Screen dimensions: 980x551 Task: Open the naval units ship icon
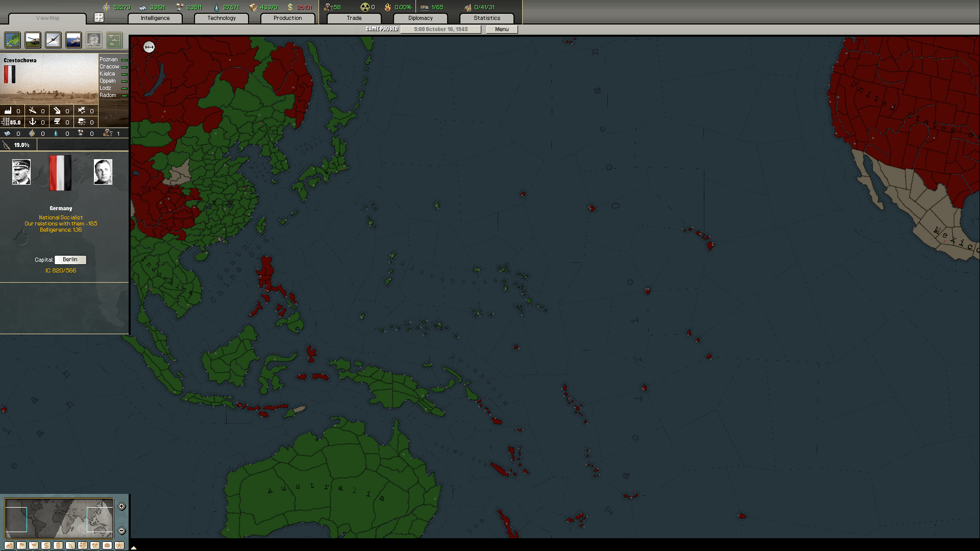73,40
